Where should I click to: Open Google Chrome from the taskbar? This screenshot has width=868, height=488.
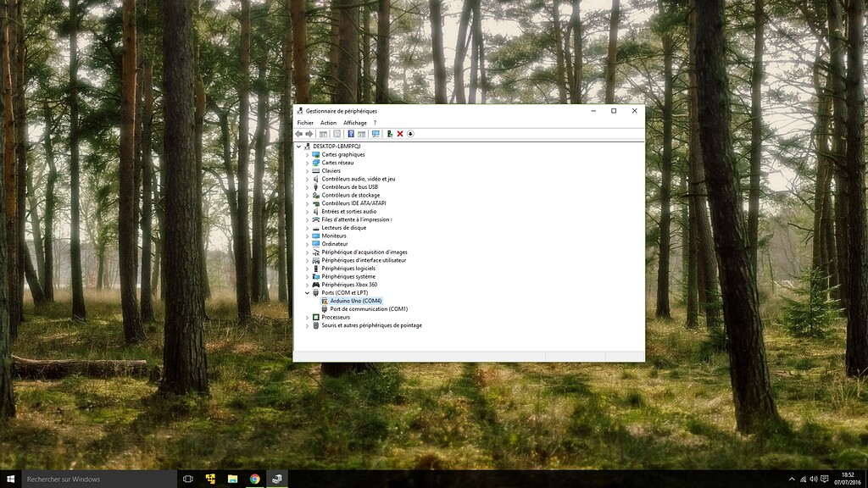coord(255,478)
